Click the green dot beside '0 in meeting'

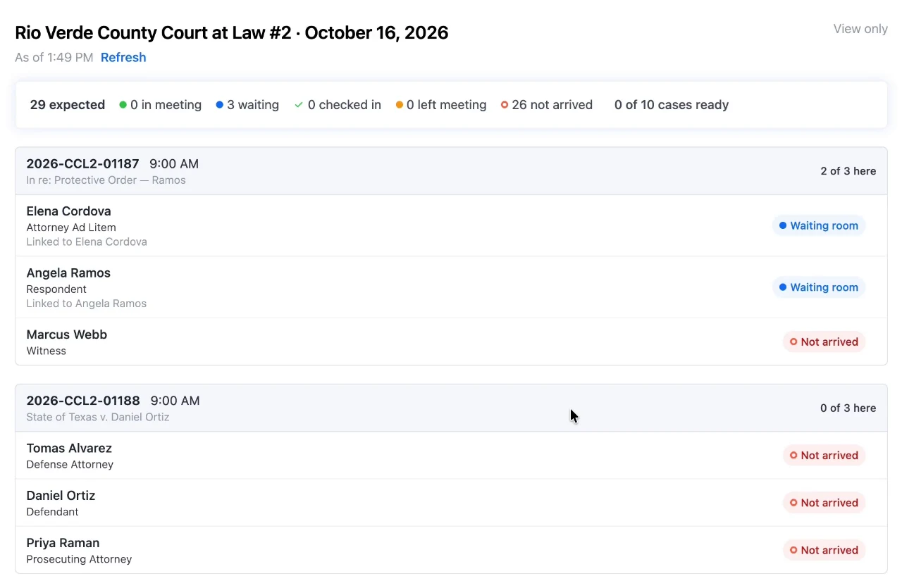pyautogui.click(x=123, y=105)
